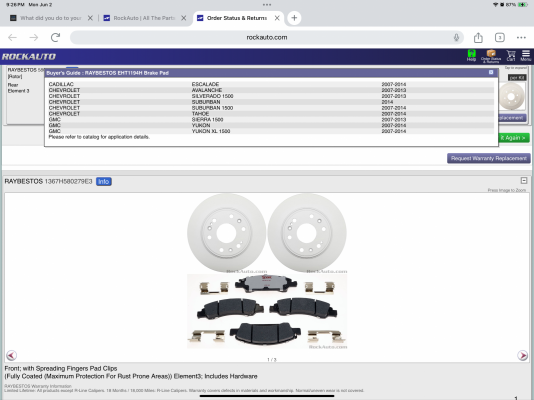Screen dimensions: 534x400
Task: Tap the battery indicator in status bar
Action: [x=522, y=4]
